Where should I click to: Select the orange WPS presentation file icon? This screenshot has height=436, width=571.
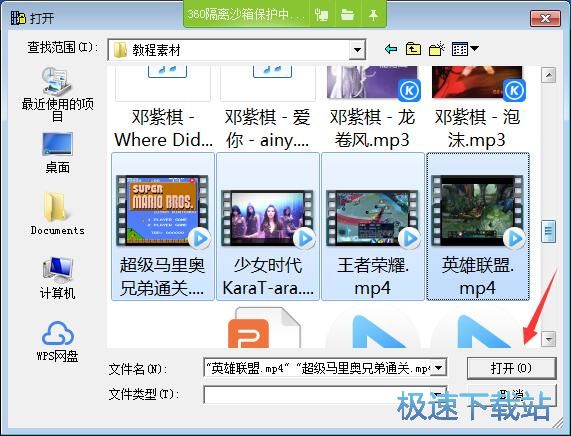click(x=264, y=328)
